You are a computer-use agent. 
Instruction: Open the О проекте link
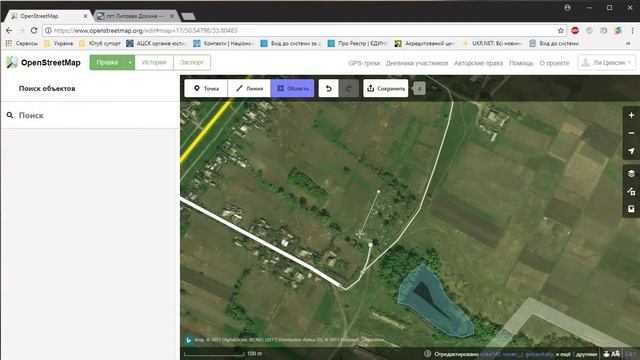[x=554, y=63]
